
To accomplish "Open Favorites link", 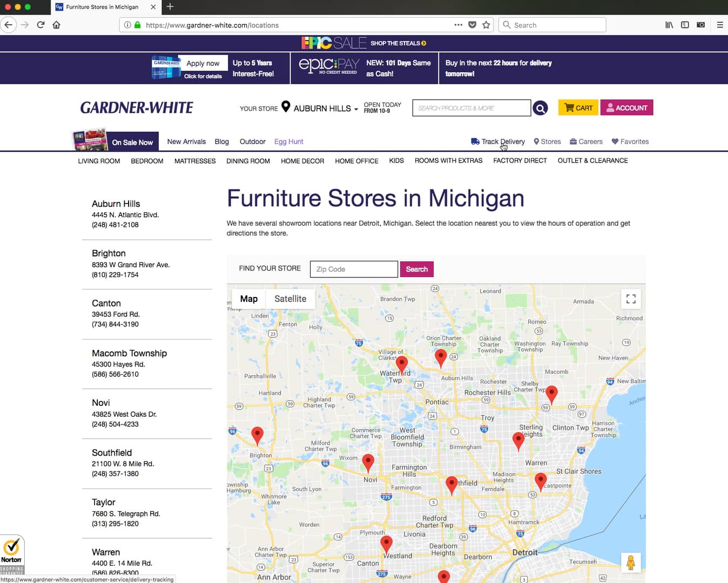I will [630, 141].
